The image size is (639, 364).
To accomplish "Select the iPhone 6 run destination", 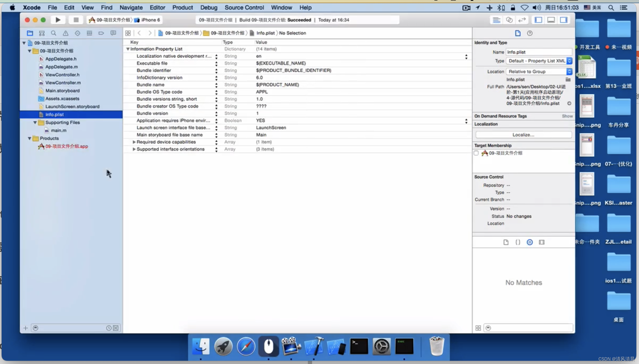I will pos(148,20).
